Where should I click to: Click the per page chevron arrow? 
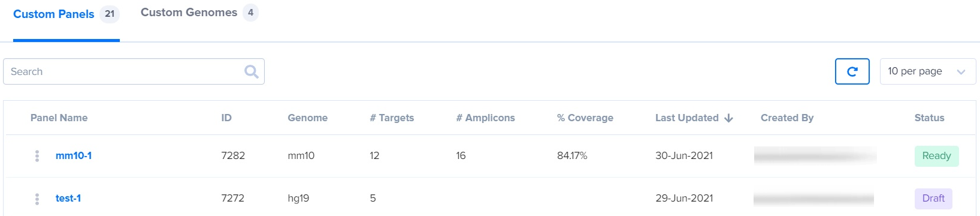tap(961, 72)
